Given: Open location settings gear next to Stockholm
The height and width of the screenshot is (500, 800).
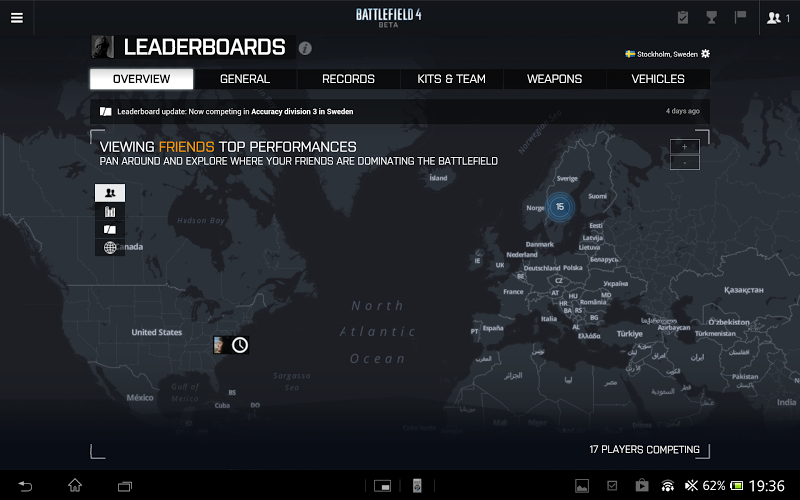Looking at the screenshot, I should [706, 54].
